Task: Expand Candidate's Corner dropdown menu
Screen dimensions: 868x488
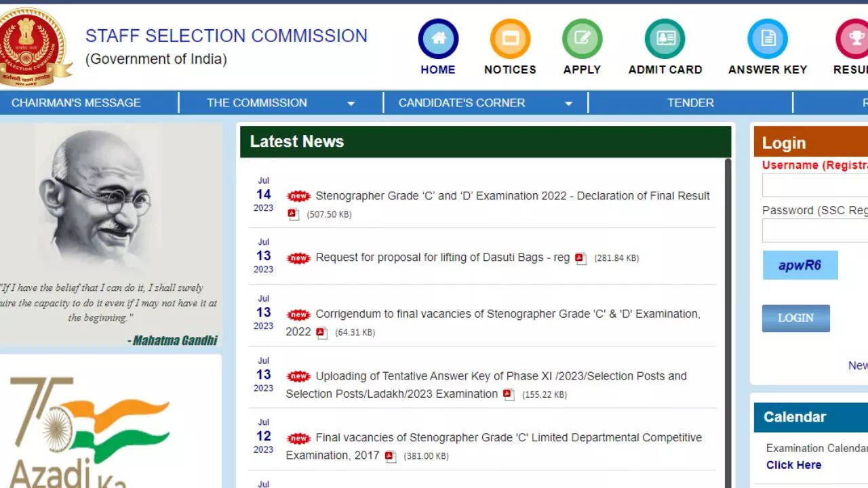Action: [568, 104]
